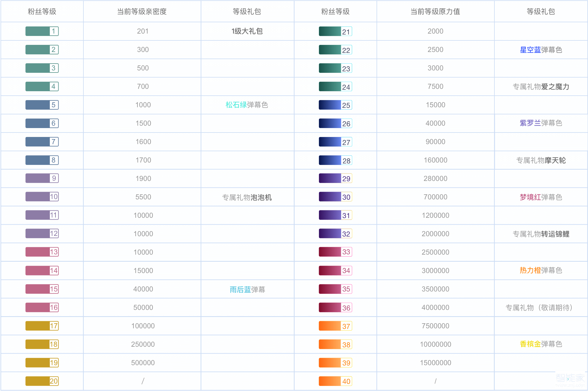Click the level 21 teal gradient badge
588x391 pixels.
pyautogui.click(x=335, y=31)
